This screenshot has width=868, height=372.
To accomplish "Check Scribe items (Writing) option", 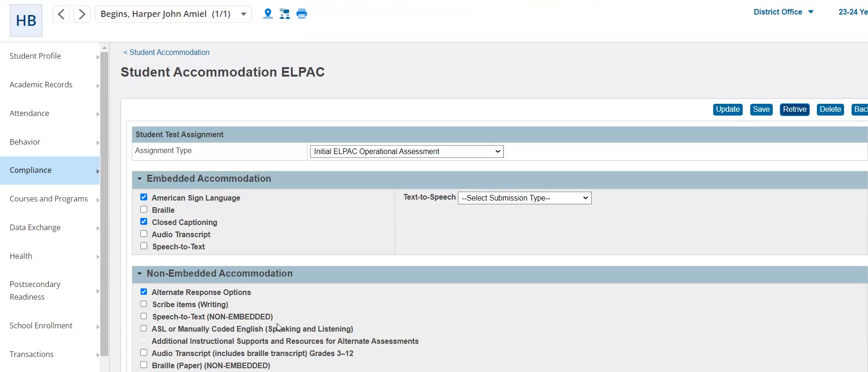I will click(x=144, y=304).
